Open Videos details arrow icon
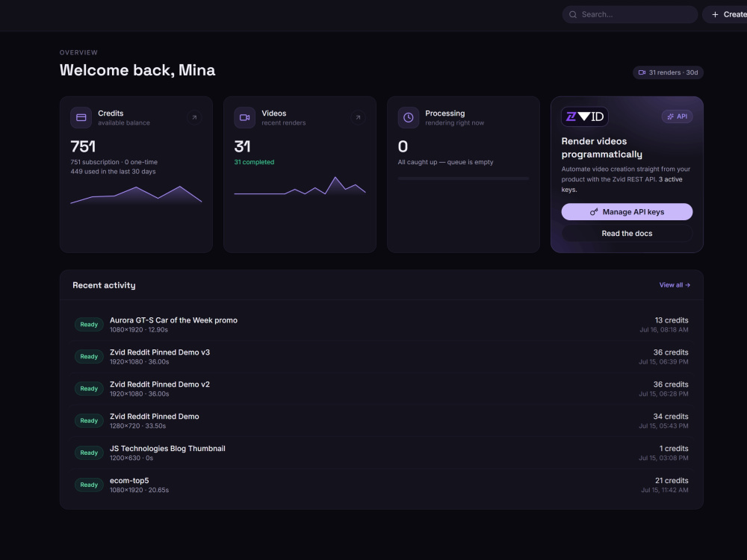This screenshot has width=747, height=560. coord(358,118)
